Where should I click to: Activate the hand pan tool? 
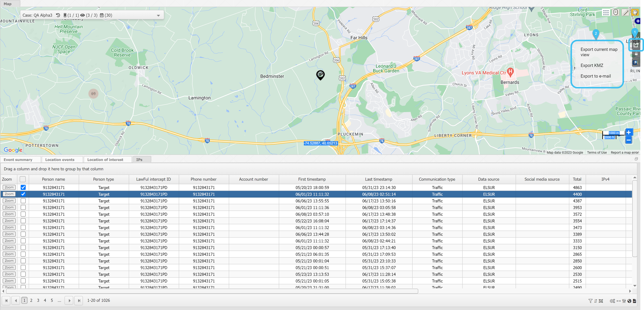click(x=635, y=13)
